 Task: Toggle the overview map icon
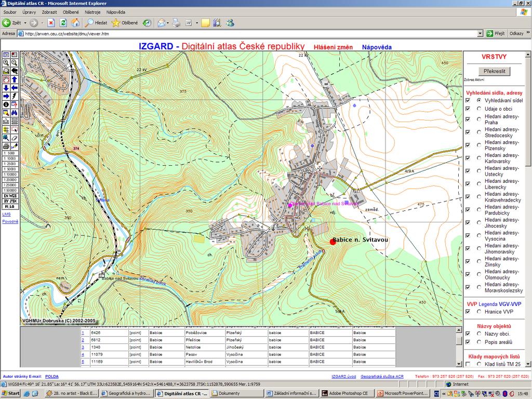coord(14,55)
